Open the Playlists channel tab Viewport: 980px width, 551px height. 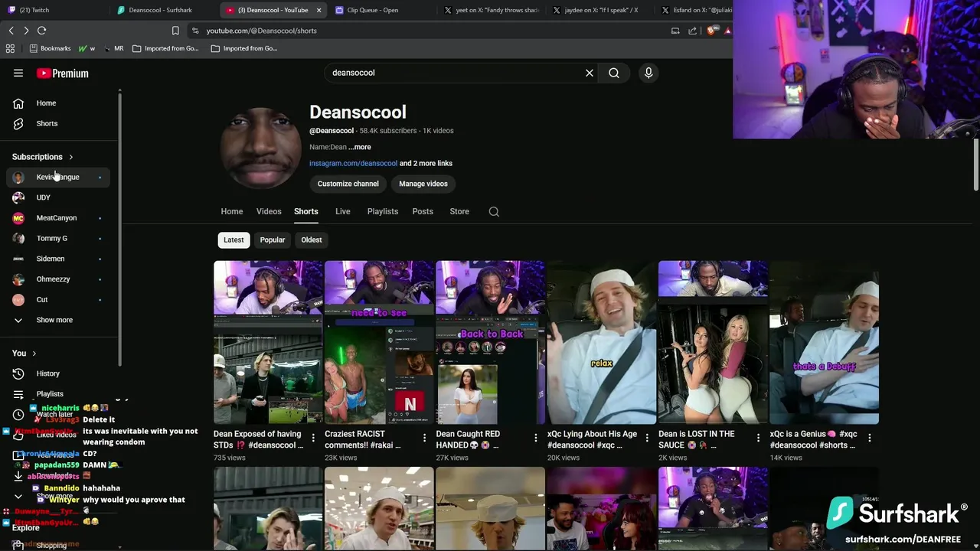383,211
